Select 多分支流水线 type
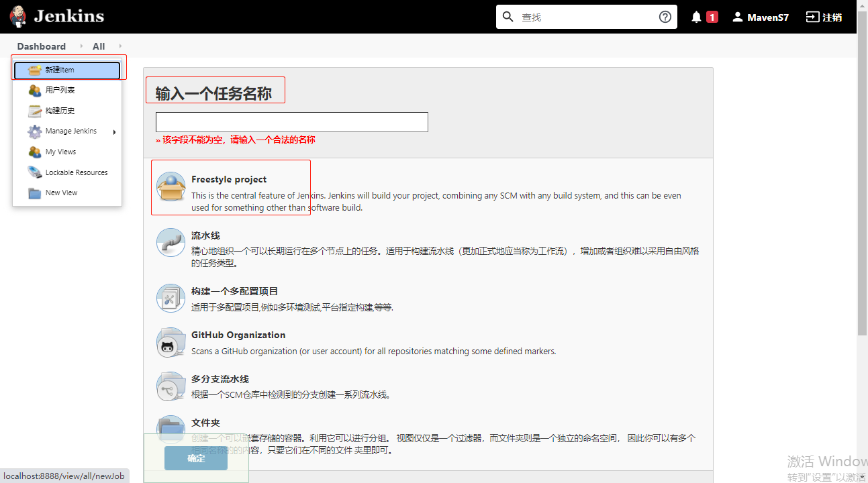Screen dimensions: 868x483 [x=428, y=386]
